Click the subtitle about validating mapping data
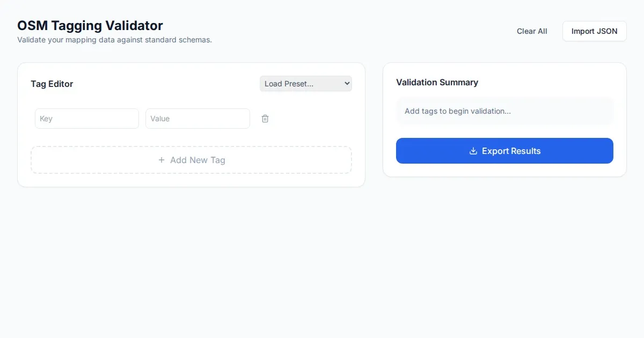644x338 pixels. (x=114, y=40)
